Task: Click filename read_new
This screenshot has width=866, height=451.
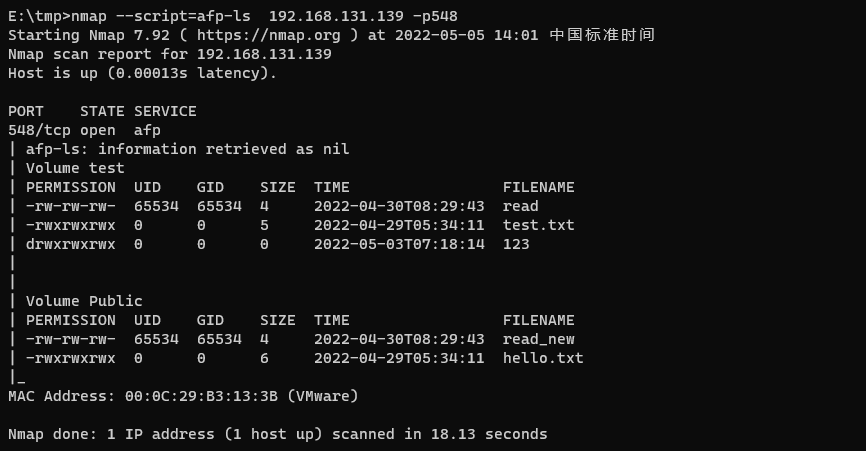Action: click(x=538, y=339)
